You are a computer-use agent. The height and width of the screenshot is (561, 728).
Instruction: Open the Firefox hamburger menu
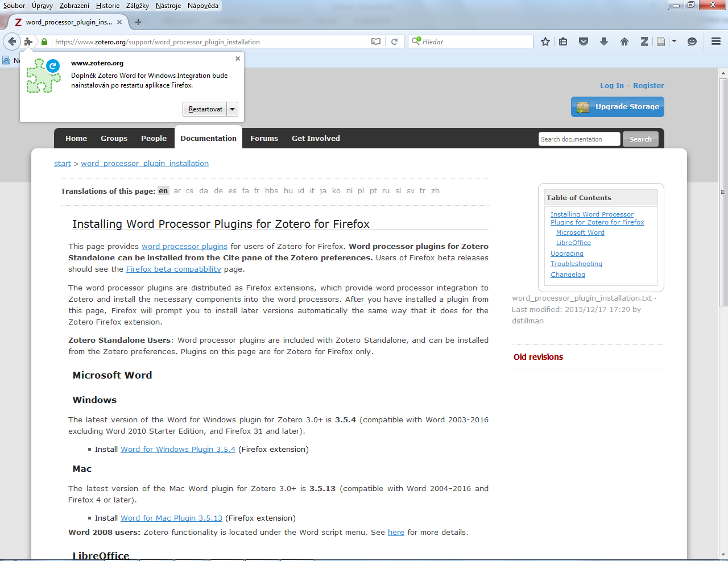[x=716, y=41]
